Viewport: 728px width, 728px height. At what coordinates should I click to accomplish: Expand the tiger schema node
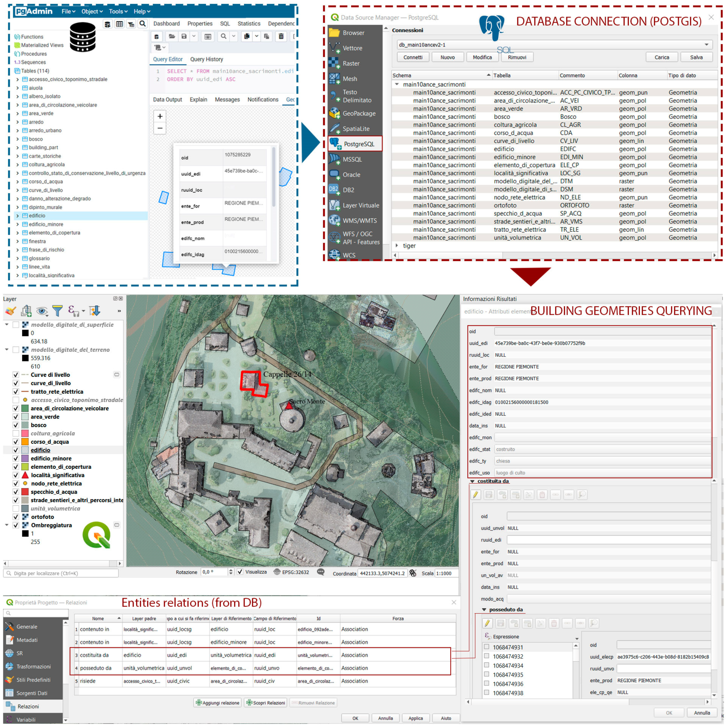coord(396,245)
